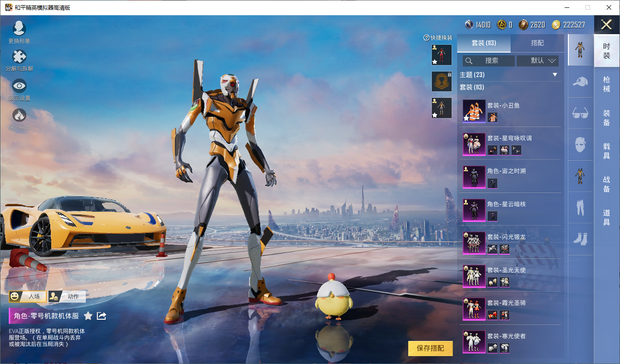
Task: Open the 枪械 side tab
Action: [607, 84]
